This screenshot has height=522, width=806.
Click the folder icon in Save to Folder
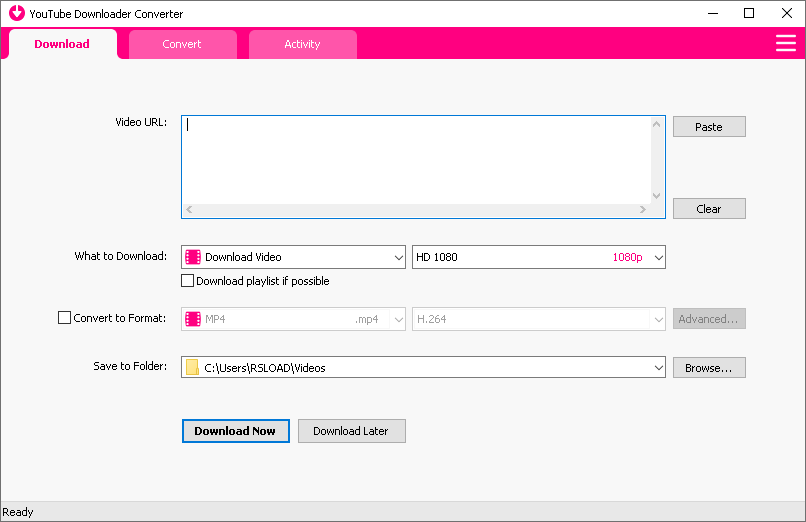coord(192,367)
